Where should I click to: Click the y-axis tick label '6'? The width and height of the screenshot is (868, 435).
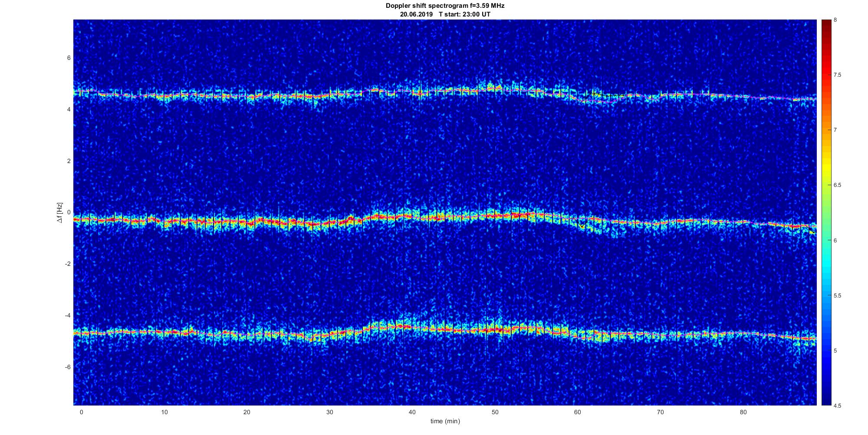[x=69, y=58]
